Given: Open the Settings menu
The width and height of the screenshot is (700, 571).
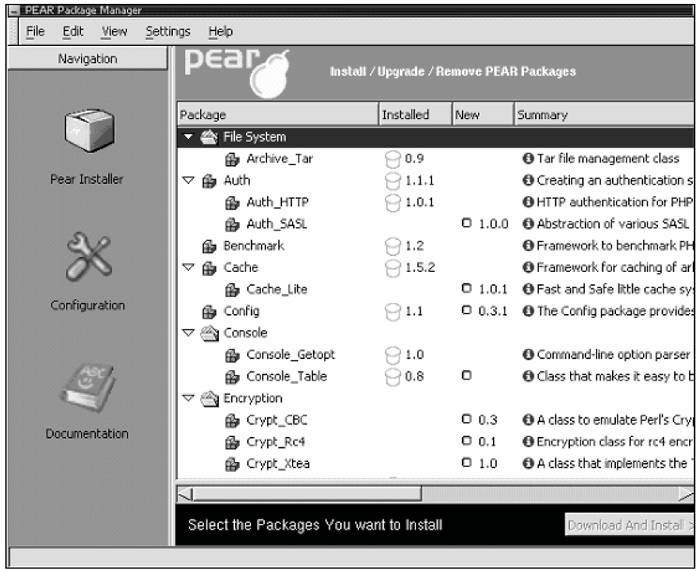Looking at the screenshot, I should tap(168, 31).
